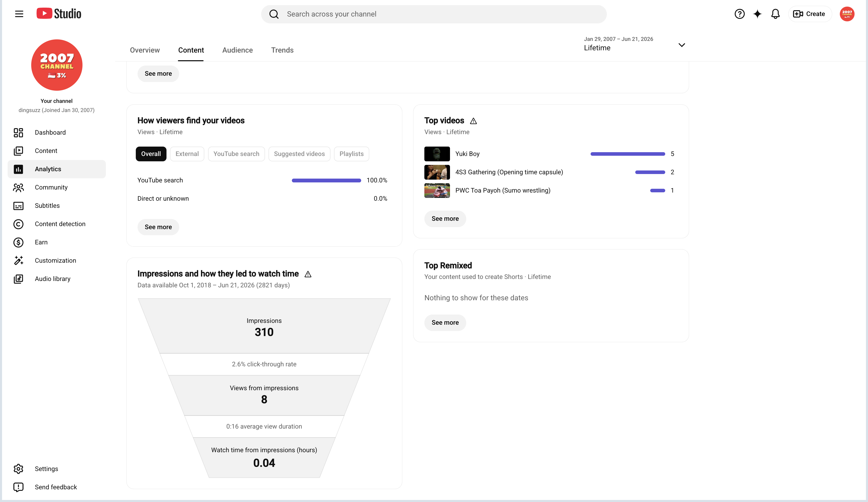The width and height of the screenshot is (868, 502).
Task: Open the notifications bell
Action: point(775,14)
